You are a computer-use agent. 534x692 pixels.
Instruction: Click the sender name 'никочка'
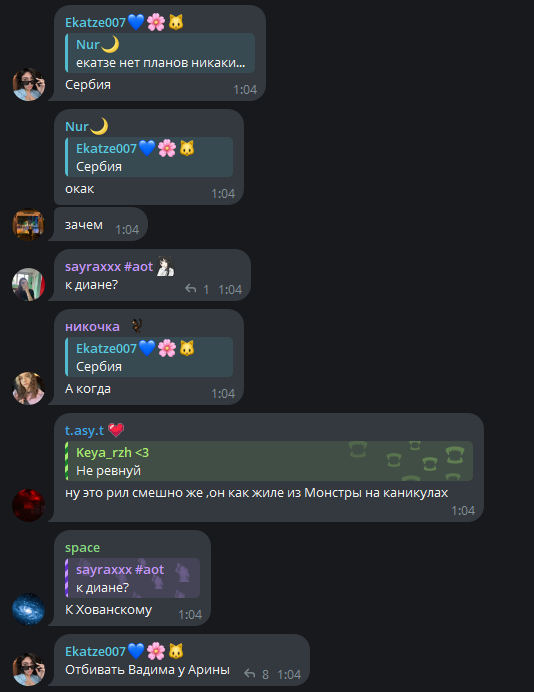coord(92,327)
